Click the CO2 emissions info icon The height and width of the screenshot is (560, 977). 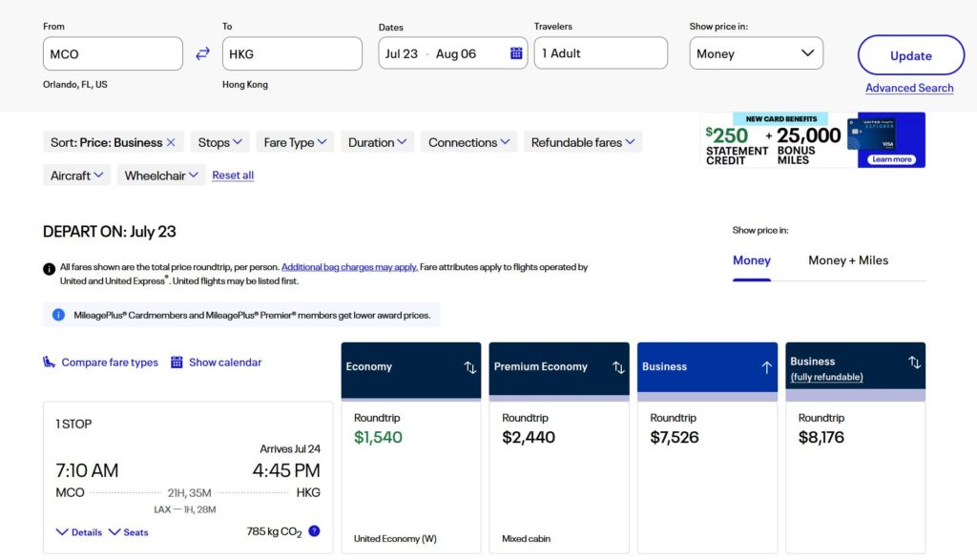click(314, 531)
